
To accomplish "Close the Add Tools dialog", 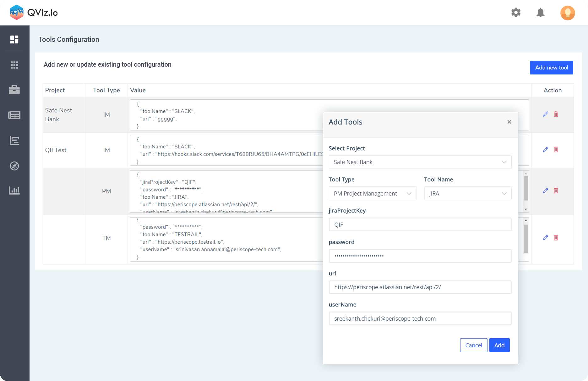I will tap(509, 122).
